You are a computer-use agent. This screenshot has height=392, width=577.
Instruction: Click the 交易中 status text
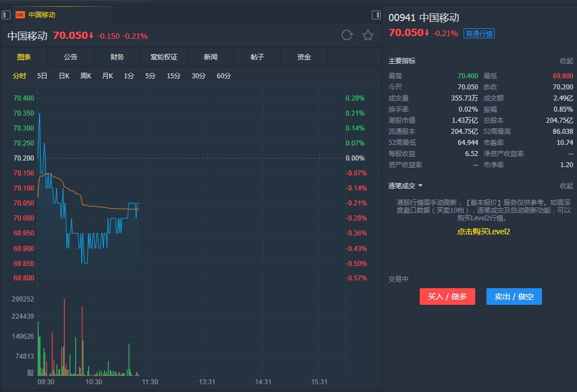[399, 279]
